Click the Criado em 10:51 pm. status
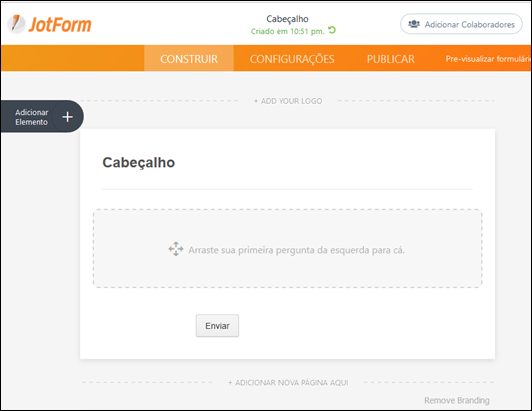Viewport: 532px width, 411px height. pos(287,31)
